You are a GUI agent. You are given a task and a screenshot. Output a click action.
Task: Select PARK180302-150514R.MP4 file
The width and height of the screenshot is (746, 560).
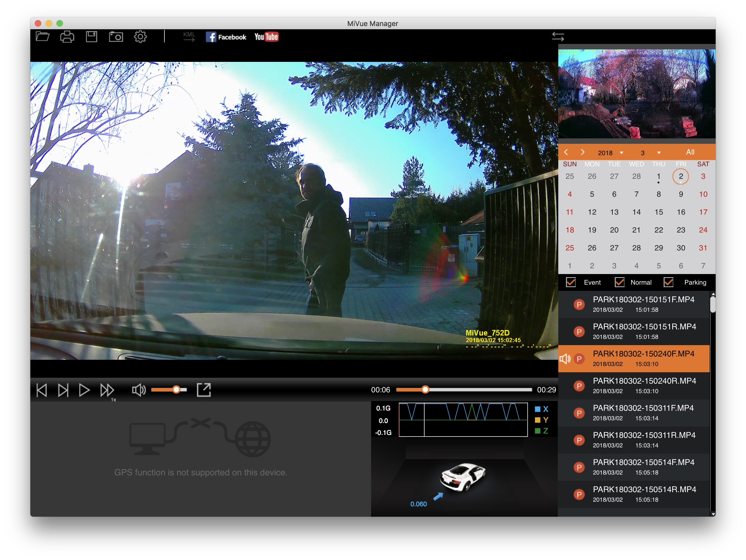pyautogui.click(x=634, y=494)
